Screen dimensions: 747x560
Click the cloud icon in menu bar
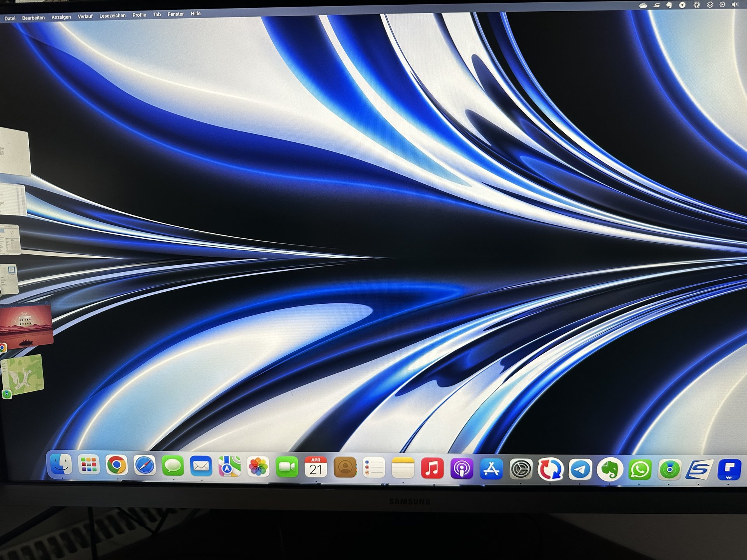643,5
